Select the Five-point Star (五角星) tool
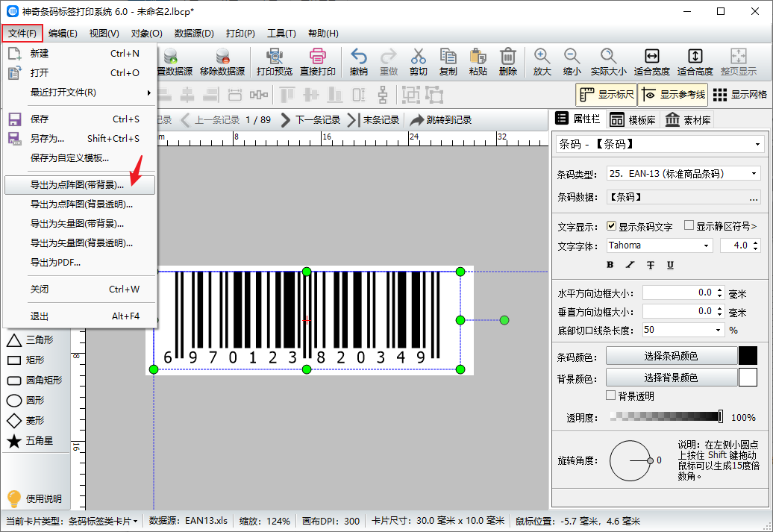773x532 pixels. click(x=30, y=441)
